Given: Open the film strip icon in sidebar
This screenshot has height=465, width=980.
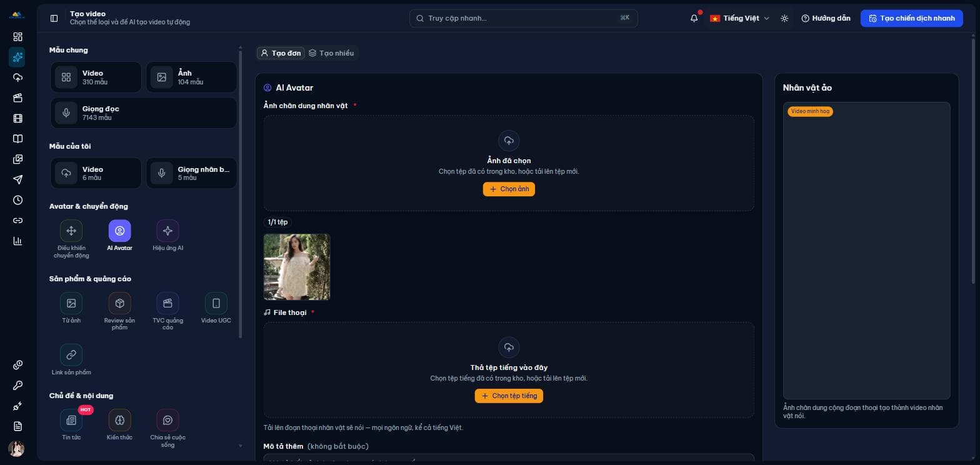Looking at the screenshot, I should (x=17, y=118).
